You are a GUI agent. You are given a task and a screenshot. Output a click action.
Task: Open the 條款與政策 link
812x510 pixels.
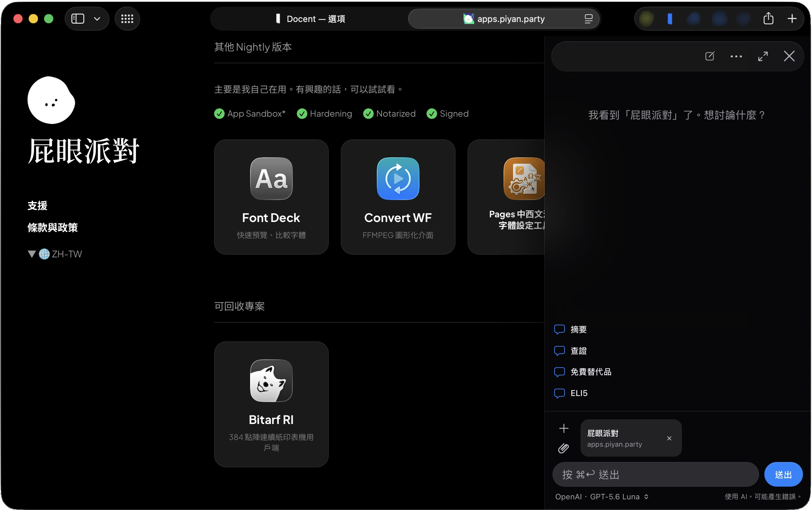point(53,228)
